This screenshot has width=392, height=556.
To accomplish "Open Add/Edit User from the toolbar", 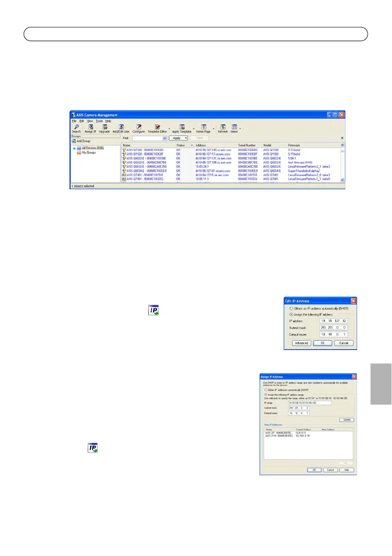I will [x=121, y=127].
